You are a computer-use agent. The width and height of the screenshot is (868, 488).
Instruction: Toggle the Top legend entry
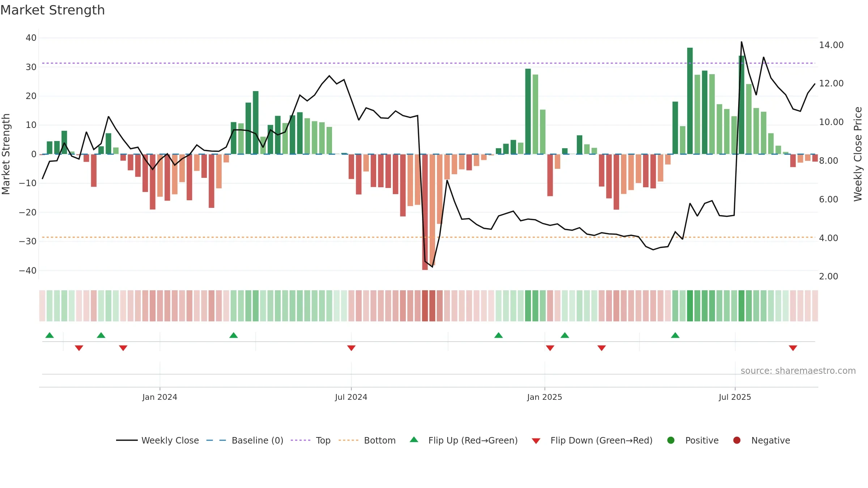(311, 440)
